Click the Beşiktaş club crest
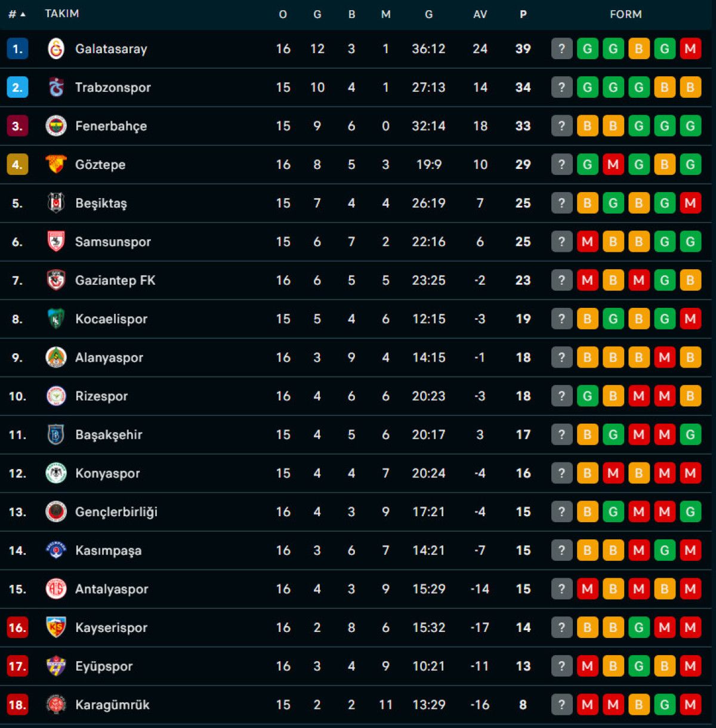The height and width of the screenshot is (728, 716). (x=56, y=203)
